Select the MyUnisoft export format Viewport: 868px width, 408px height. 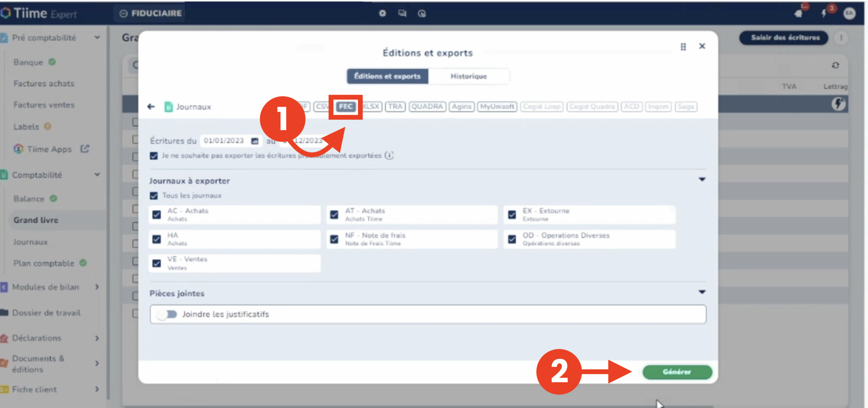point(497,107)
